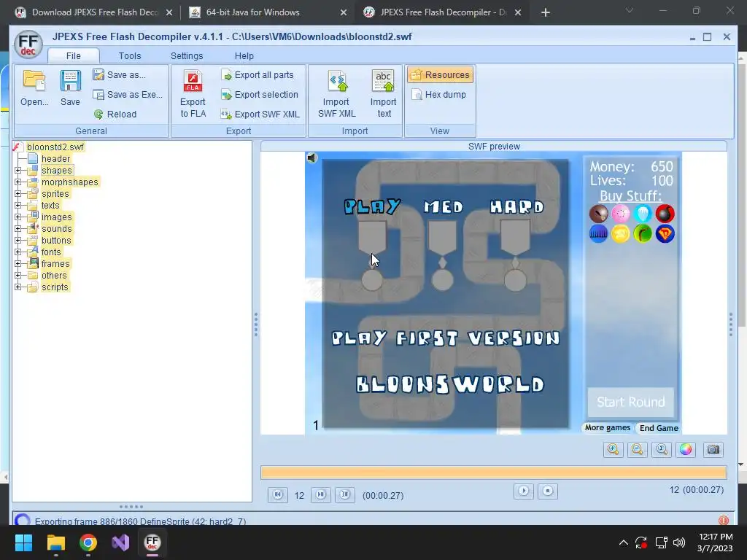747x560 pixels.
Task: Choose Save as... in General group
Action: pyautogui.click(x=120, y=75)
